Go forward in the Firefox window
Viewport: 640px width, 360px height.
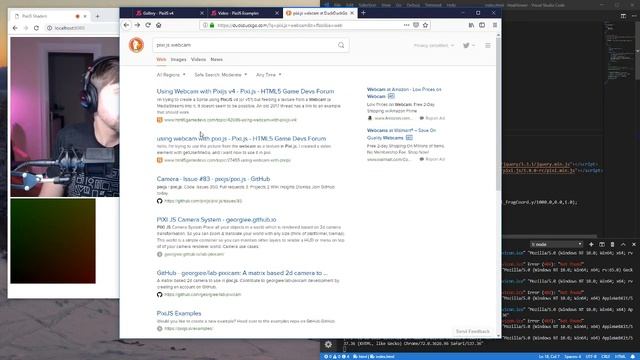click(137, 25)
